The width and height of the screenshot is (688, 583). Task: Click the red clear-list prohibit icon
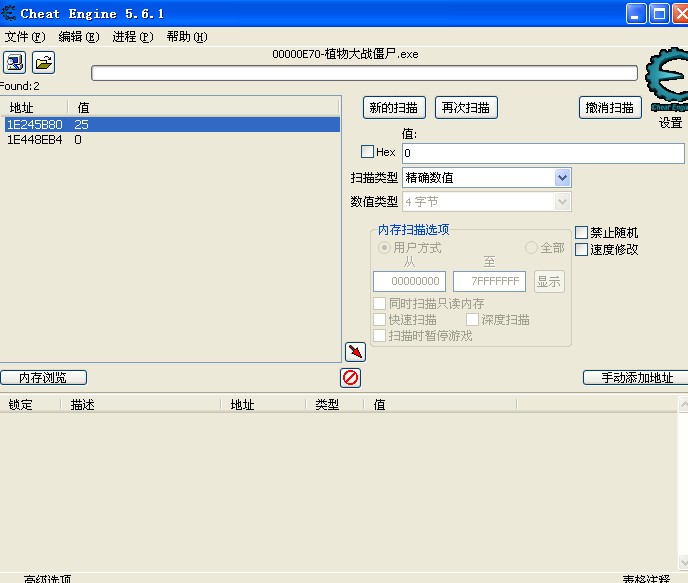click(x=351, y=378)
